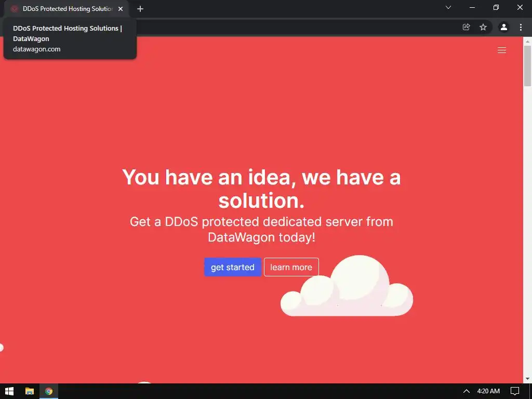Restore down the Chrome window
The width and height of the screenshot is (532, 399).
(x=496, y=7)
